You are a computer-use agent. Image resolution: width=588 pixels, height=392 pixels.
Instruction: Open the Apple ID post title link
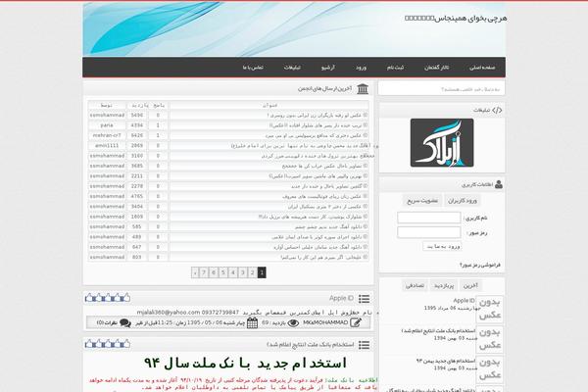[341, 299]
